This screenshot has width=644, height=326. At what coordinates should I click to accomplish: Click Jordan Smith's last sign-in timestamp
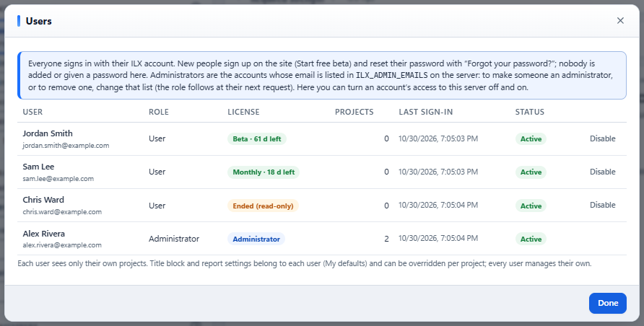(x=438, y=138)
